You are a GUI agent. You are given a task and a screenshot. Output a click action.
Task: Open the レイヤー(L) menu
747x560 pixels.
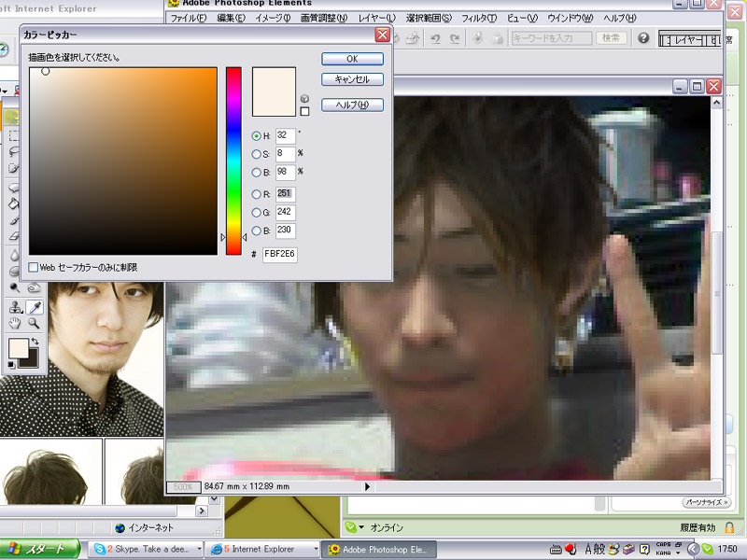[x=377, y=18]
